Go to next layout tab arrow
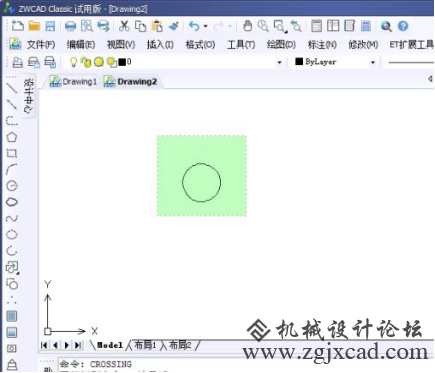This screenshot has height=373, width=435. 67,345
